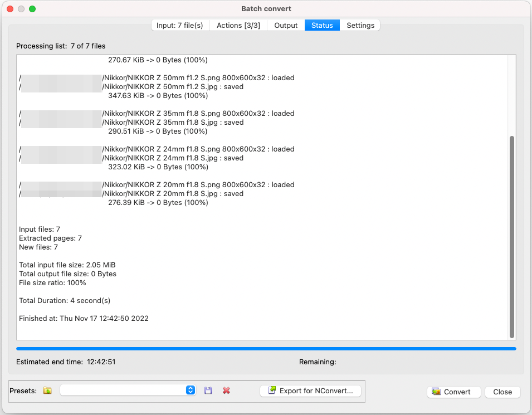Start the batch with the Convert button
The height and width of the screenshot is (415, 532).
pos(453,392)
